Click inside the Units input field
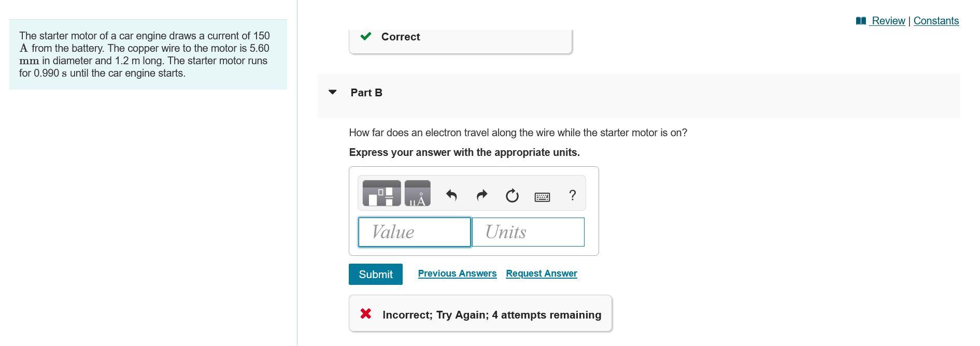The image size is (980, 346). point(528,232)
